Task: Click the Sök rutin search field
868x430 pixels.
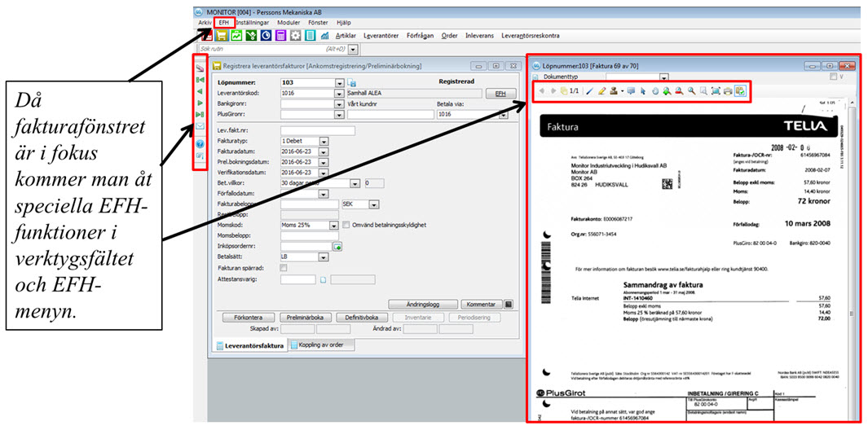Action: pos(272,49)
